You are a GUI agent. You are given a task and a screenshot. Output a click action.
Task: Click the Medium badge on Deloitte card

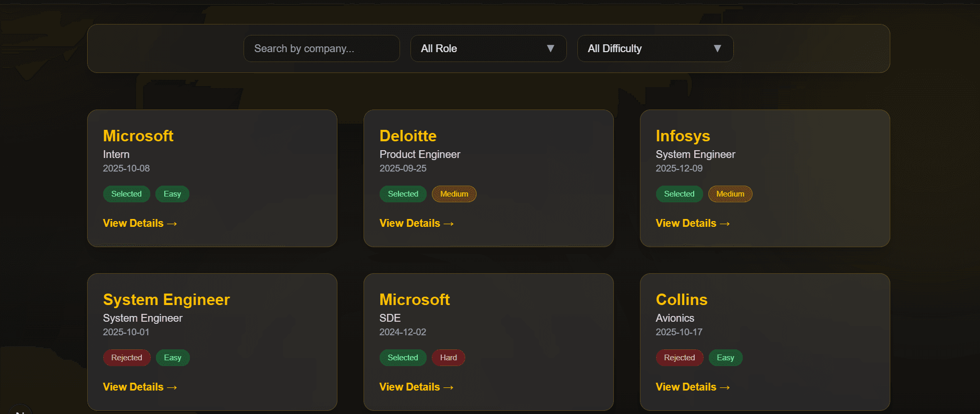tap(454, 194)
